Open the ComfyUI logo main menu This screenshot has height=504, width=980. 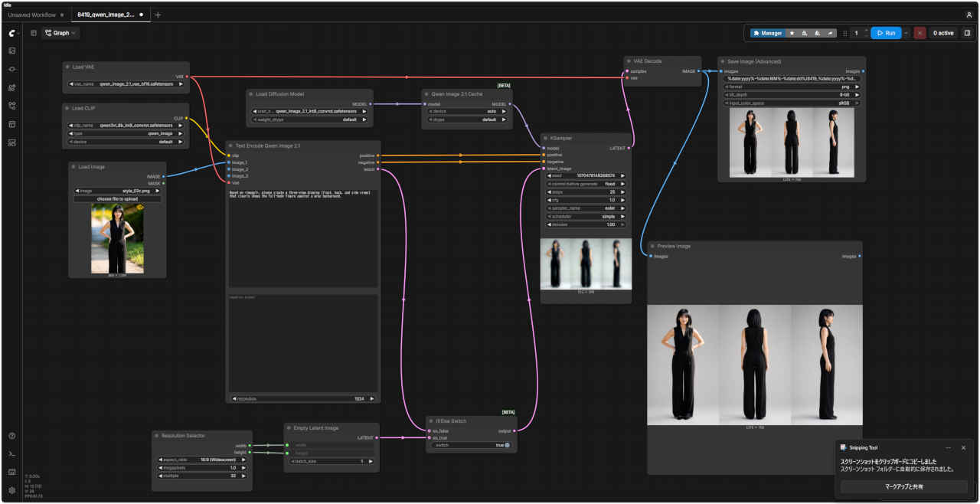(x=12, y=33)
